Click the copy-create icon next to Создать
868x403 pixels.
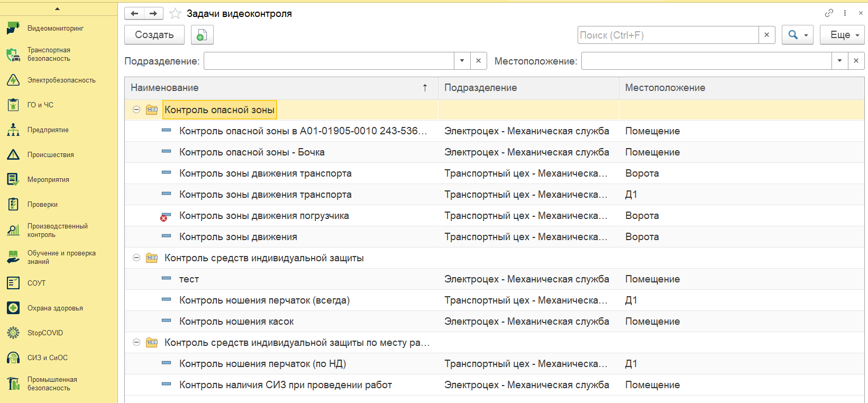click(202, 35)
